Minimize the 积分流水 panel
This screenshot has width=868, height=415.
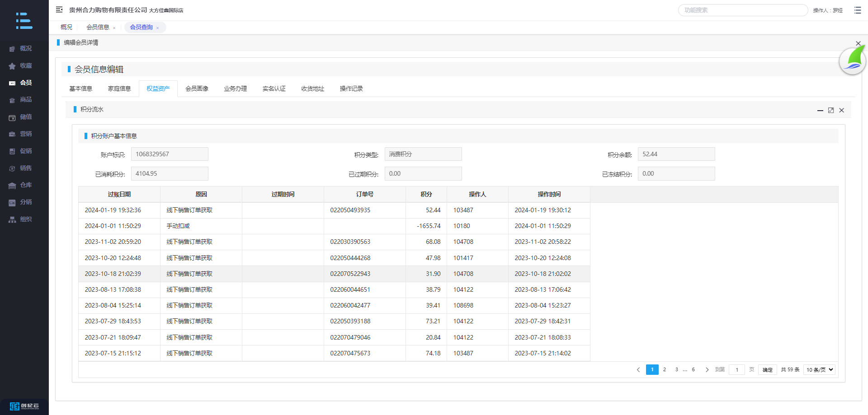pyautogui.click(x=820, y=110)
